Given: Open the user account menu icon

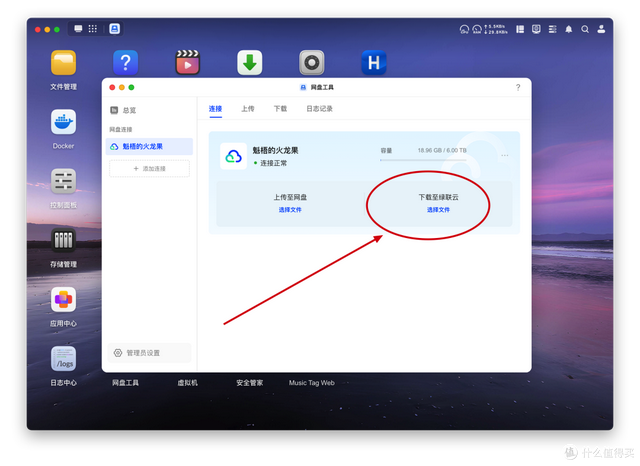Looking at the screenshot, I should [601, 29].
